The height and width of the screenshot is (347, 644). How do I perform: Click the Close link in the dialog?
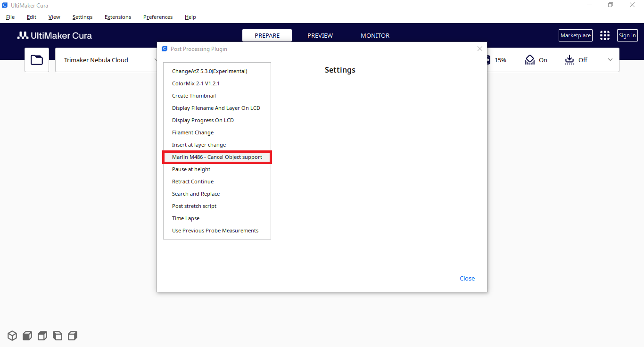[x=467, y=278]
